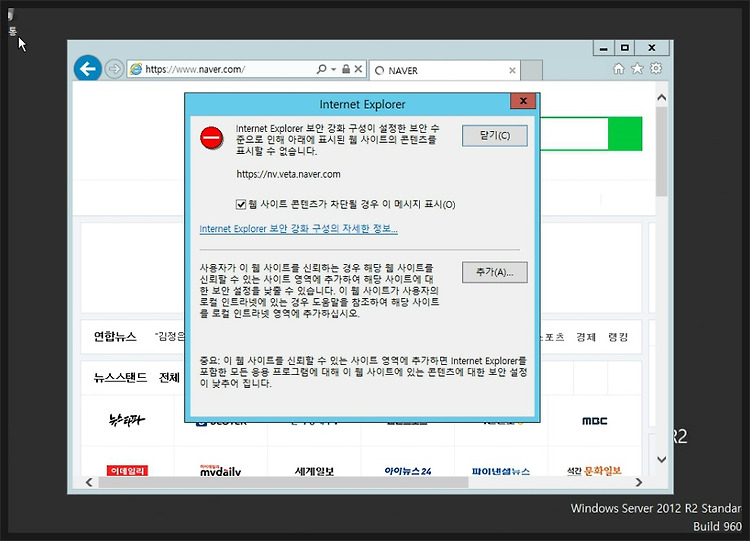The image size is (750, 541).
Task: Click the down arrow of the vertical scrollbar
Action: tap(662, 459)
